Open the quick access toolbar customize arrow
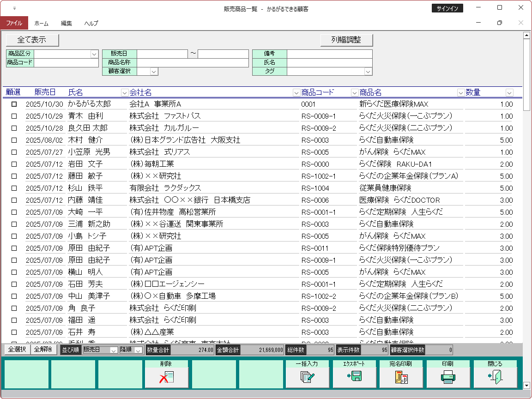Viewport: 532px width, 399px height. (14, 8)
